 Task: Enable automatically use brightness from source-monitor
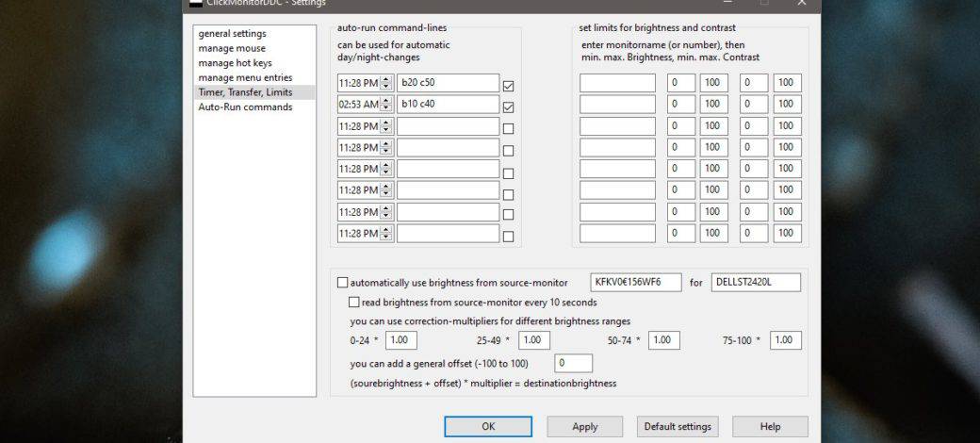pos(343,283)
